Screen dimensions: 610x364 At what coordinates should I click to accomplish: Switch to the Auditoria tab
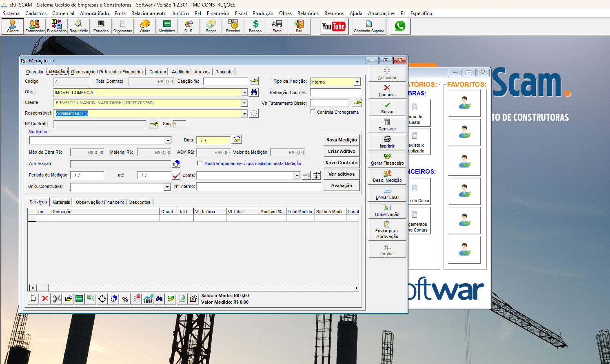click(x=180, y=72)
